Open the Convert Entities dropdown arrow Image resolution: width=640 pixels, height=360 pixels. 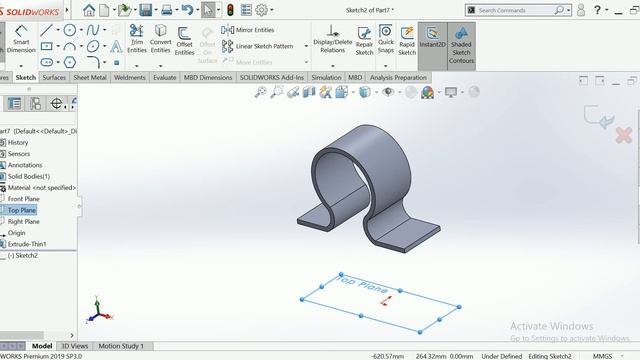click(x=160, y=66)
